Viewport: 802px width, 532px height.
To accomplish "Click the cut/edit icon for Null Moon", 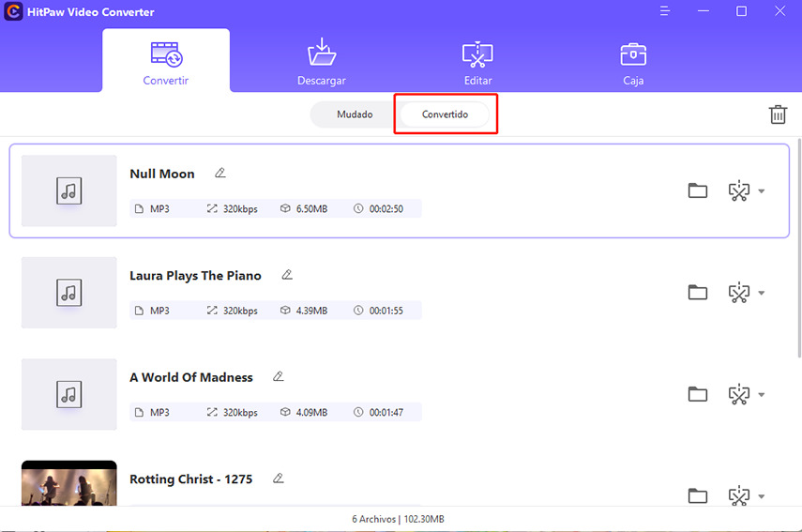I will coord(738,190).
